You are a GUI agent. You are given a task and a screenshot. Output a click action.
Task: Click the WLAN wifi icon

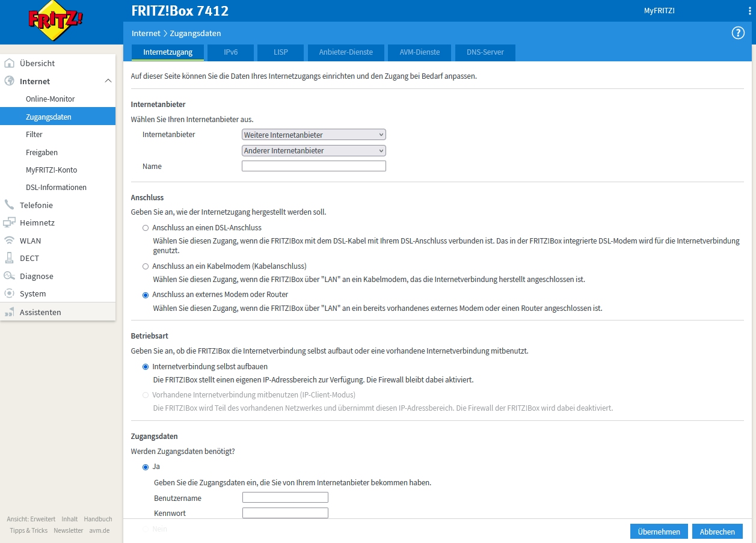[9, 241]
